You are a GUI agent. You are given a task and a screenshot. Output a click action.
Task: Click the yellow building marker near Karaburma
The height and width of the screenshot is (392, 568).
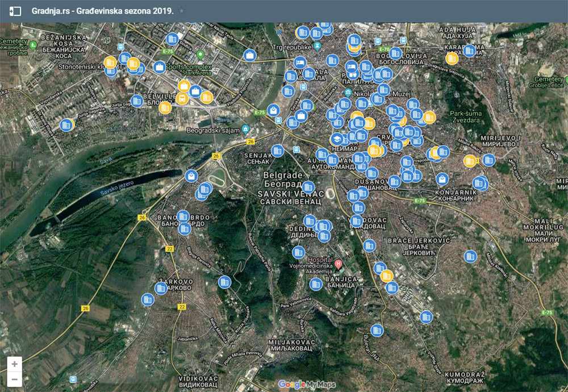(452, 58)
